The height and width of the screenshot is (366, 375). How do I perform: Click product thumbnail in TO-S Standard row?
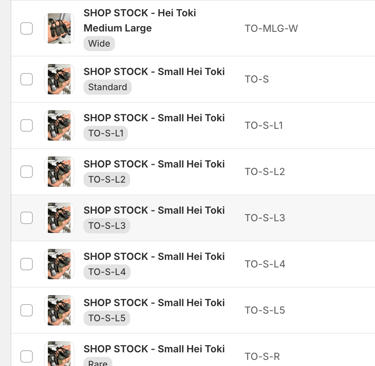coord(59,79)
